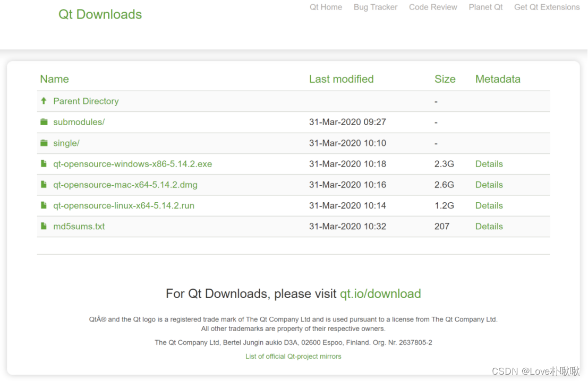
Task: Sort by the Size column header
Action: coord(445,79)
